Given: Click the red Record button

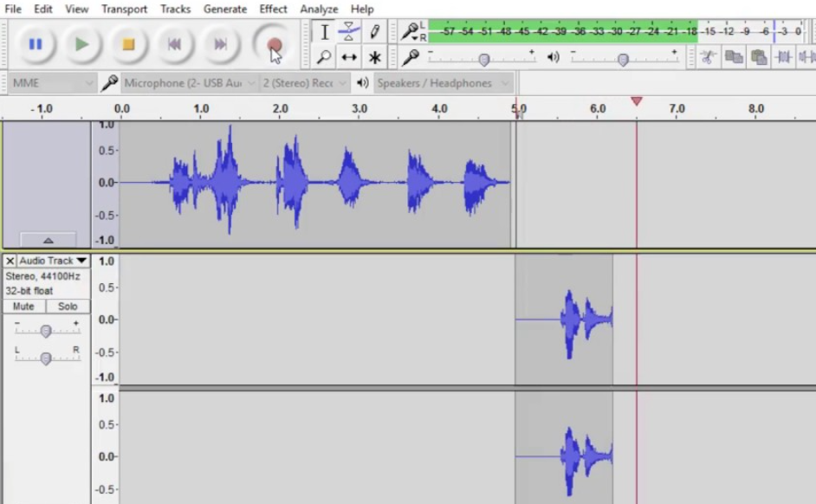Looking at the screenshot, I should tap(274, 44).
